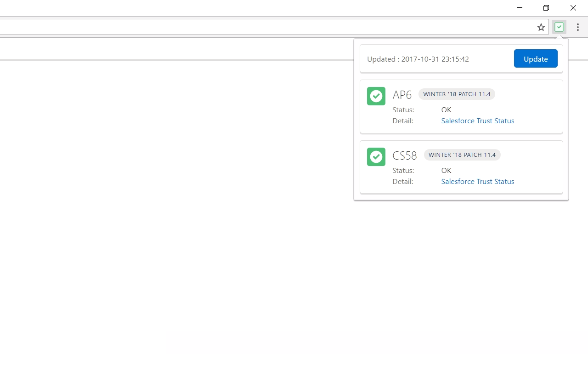Click the WINTER '18 PATCH 11.4 badge for CS58
This screenshot has width=588, height=368.
tap(462, 155)
